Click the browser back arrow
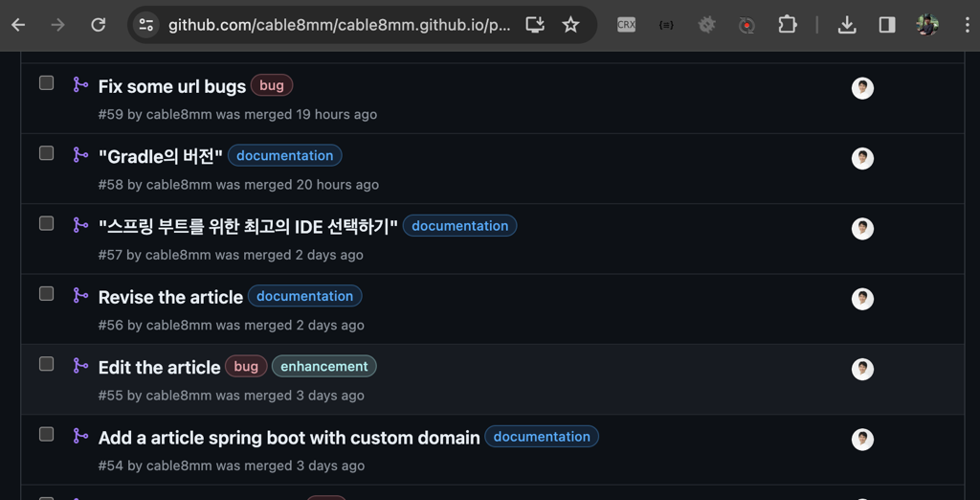The width and height of the screenshot is (980, 500). [18, 25]
